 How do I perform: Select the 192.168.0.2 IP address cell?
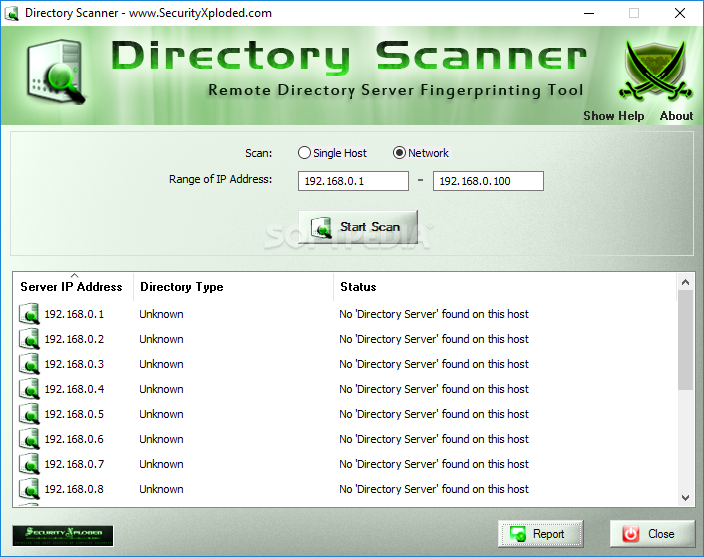[74, 339]
